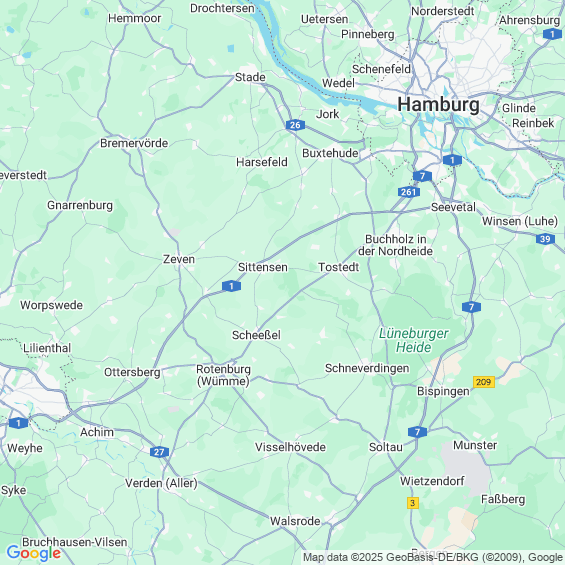
Task: Select the Schneverdingen town label
Action: pos(367,368)
